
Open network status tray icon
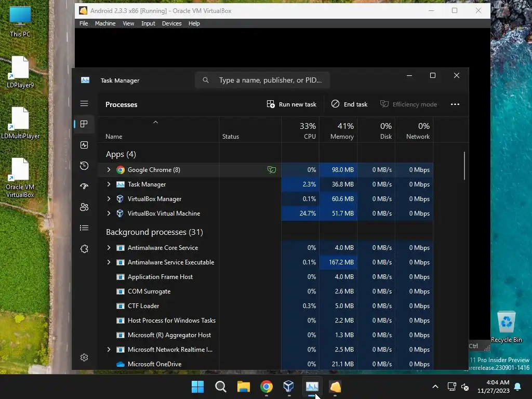(451, 387)
